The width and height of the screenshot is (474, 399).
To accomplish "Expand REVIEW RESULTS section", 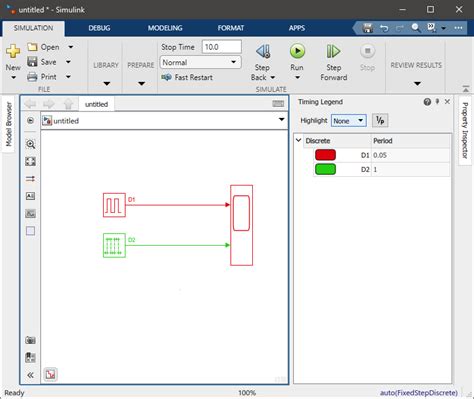I will 417,83.
